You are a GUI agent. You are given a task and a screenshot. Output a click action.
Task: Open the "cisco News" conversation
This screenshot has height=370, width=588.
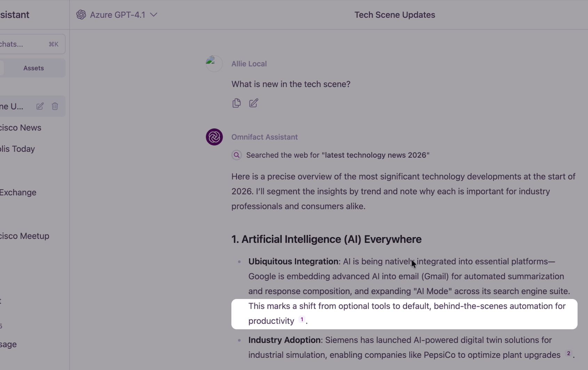click(20, 127)
